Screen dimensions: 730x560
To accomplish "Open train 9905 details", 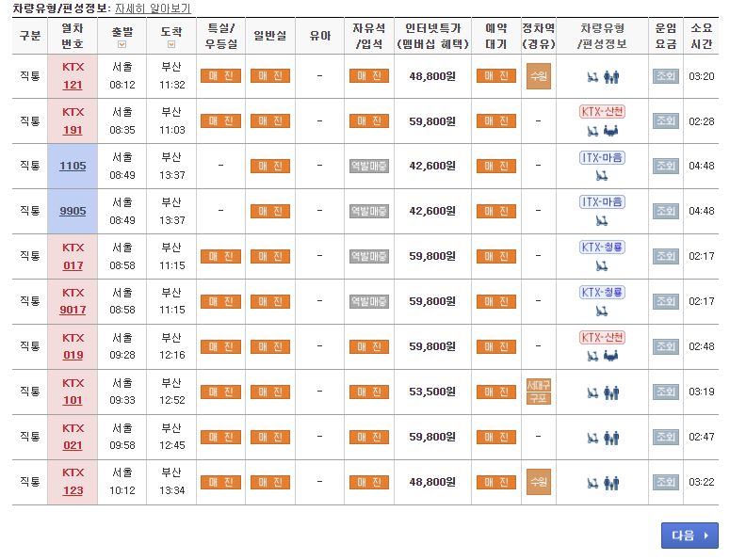I will [73, 211].
